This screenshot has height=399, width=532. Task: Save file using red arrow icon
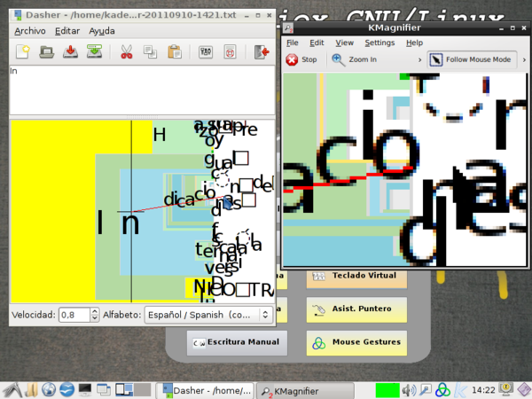tap(71, 52)
